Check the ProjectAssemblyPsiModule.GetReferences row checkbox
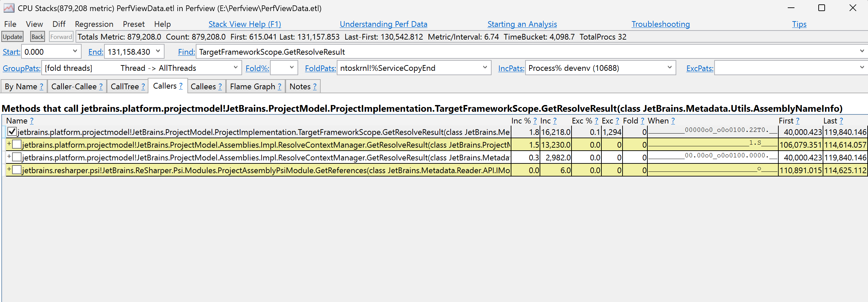This screenshot has height=302, width=868. [x=17, y=170]
